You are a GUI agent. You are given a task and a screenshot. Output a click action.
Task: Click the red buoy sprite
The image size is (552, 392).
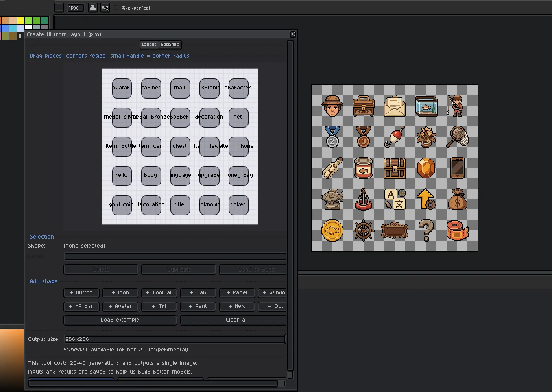[x=364, y=199]
